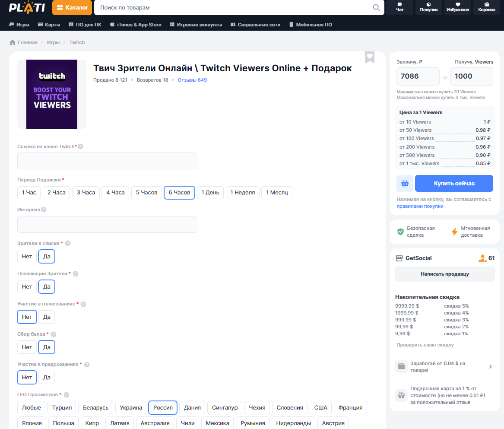This screenshot has height=429, width=504.
Task: Choose Нет for Сбор балов
Action: coord(27,347)
